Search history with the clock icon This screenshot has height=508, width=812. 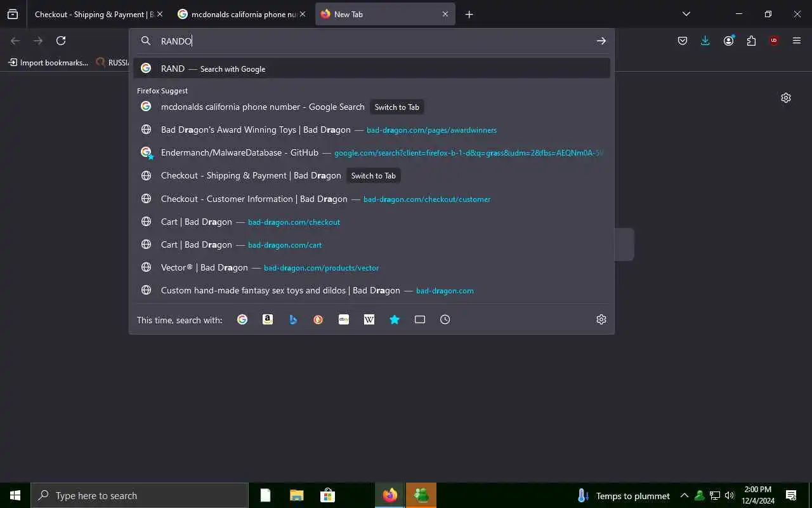click(x=445, y=319)
